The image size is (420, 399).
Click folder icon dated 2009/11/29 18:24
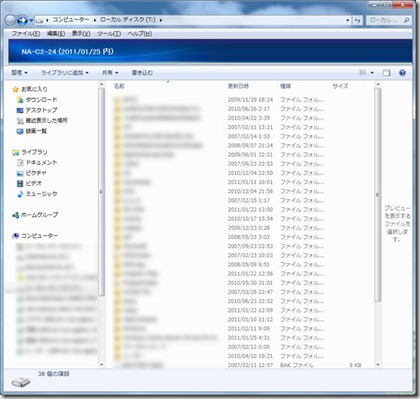click(117, 100)
